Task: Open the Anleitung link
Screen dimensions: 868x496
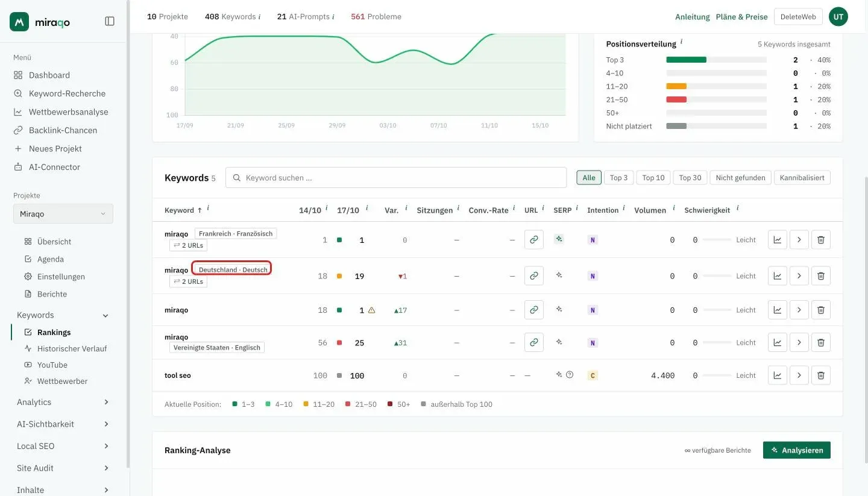Action: point(693,17)
